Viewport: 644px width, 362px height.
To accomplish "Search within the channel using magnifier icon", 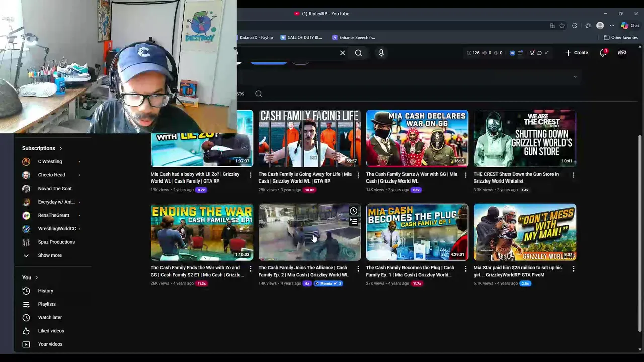I will [259, 93].
